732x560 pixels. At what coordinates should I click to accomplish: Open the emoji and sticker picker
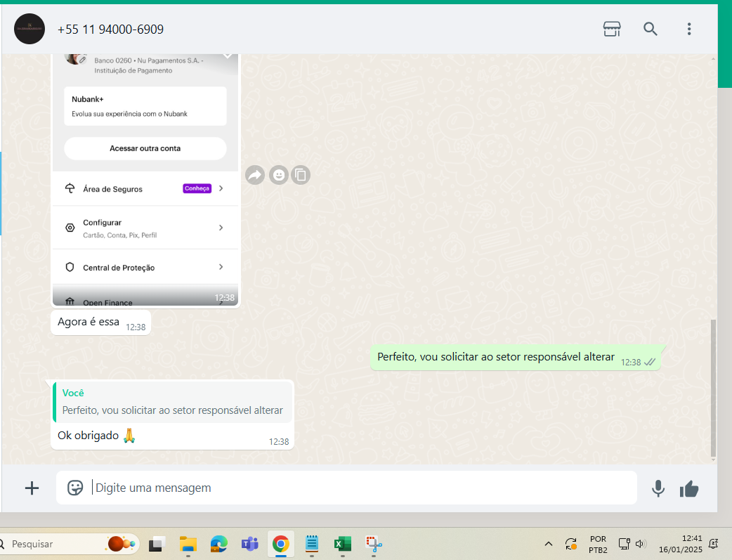(75, 488)
